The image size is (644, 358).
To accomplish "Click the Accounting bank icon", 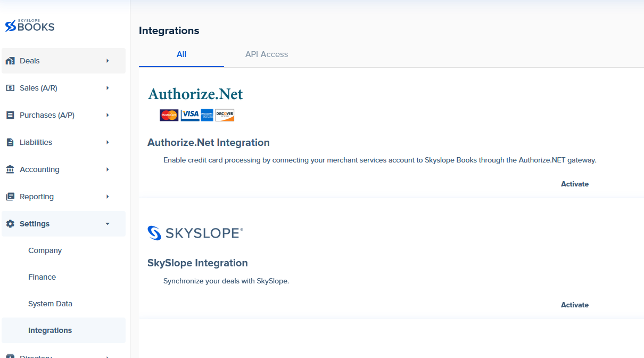I will click(10, 169).
